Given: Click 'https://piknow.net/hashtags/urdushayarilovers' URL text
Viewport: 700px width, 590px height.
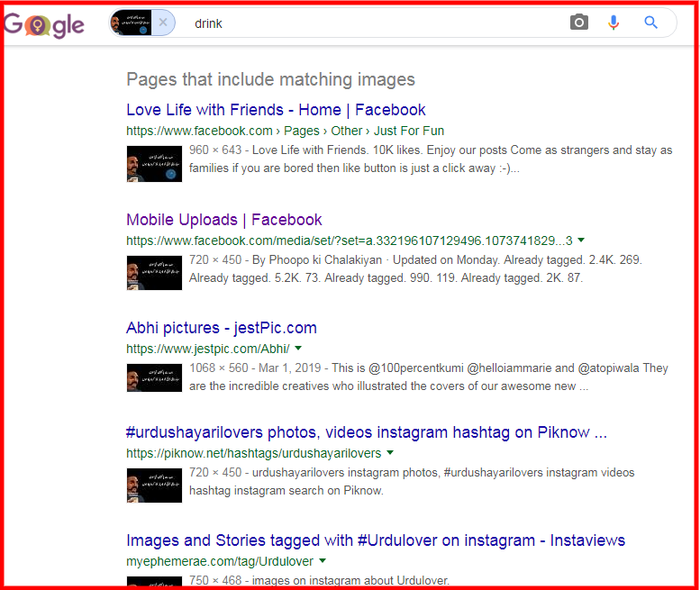Looking at the screenshot, I should [253, 453].
